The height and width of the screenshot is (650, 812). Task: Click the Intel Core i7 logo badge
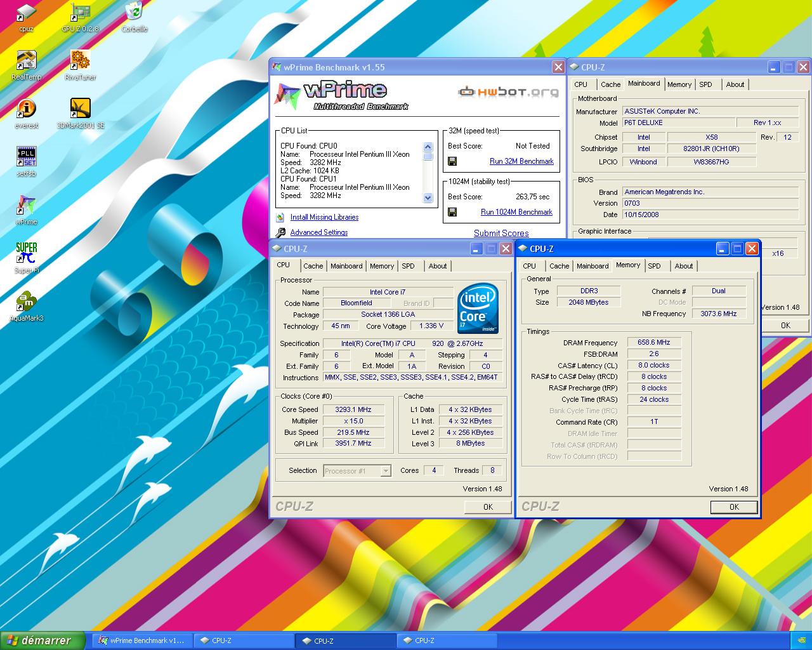point(478,308)
